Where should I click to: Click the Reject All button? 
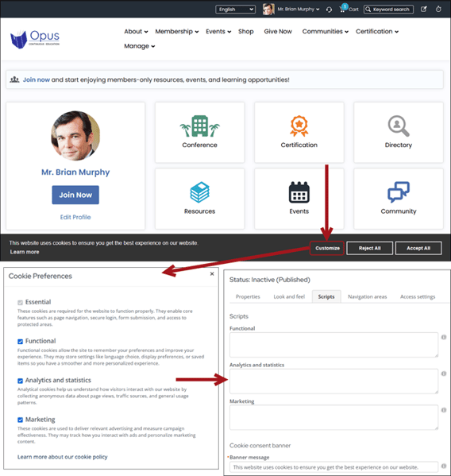(x=370, y=248)
